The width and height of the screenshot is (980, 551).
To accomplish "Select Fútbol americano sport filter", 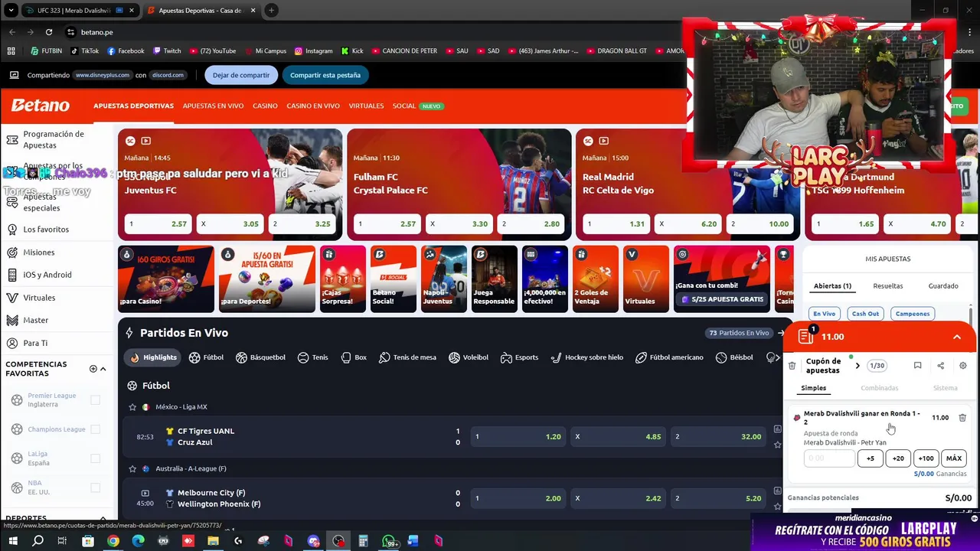I will coord(670,357).
